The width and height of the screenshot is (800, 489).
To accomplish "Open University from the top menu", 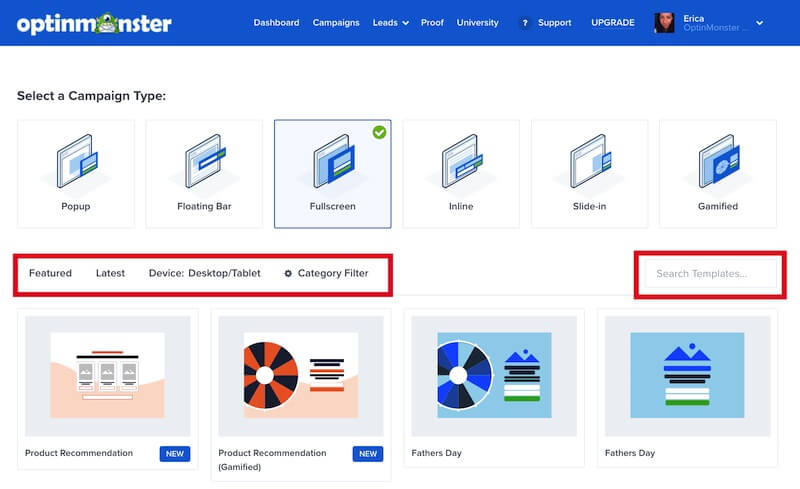I will 477,22.
